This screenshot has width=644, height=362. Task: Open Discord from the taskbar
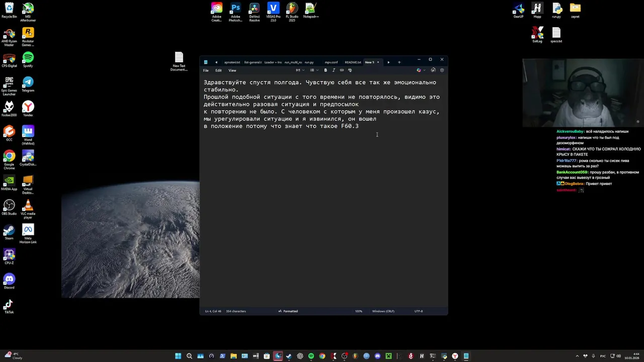[x=377, y=356]
